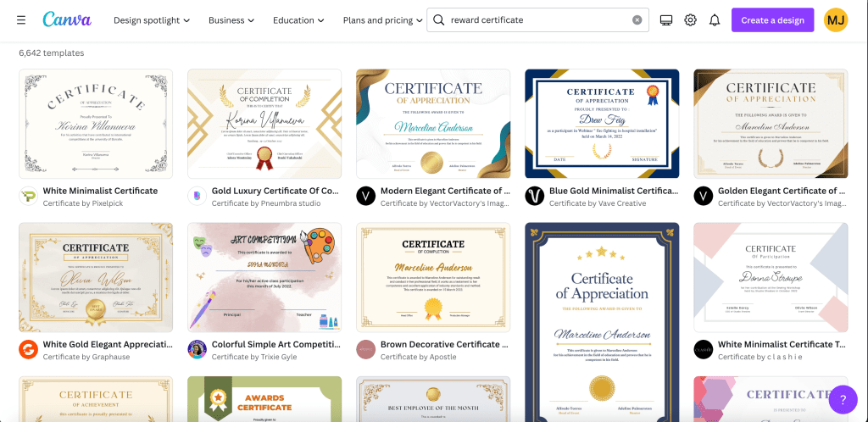Open the MJ account avatar
Image resolution: width=868 pixels, height=422 pixels.
point(835,20)
